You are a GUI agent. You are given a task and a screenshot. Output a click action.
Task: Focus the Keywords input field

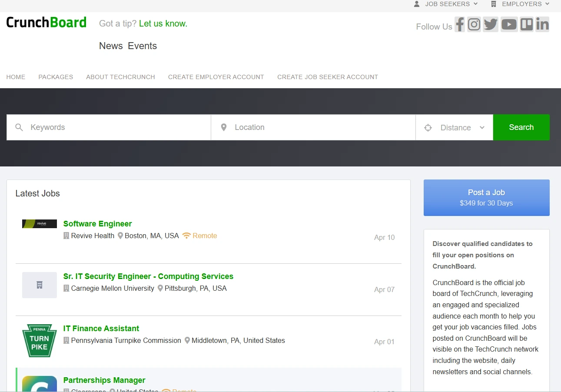pos(109,127)
